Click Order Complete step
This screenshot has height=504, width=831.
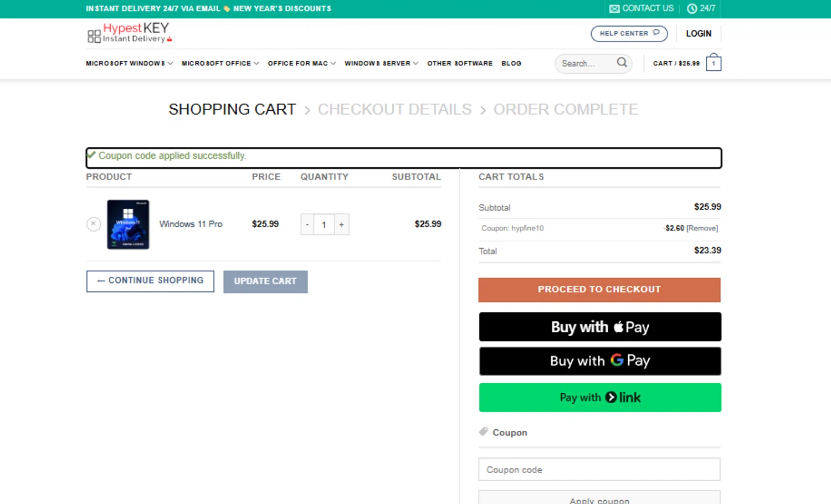(566, 109)
